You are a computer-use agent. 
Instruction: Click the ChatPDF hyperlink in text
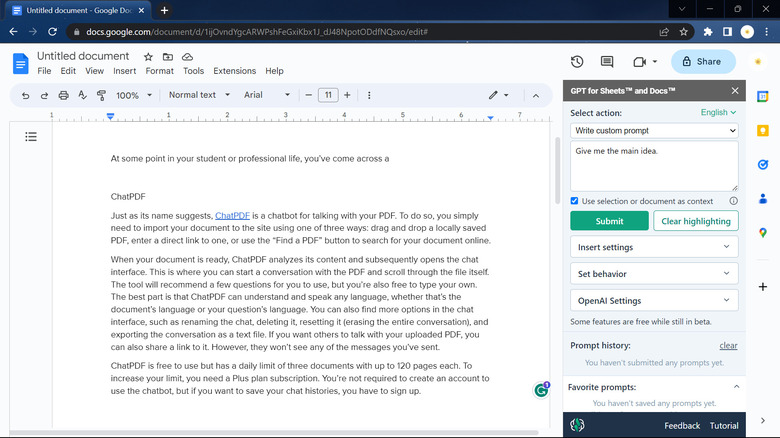click(x=232, y=215)
